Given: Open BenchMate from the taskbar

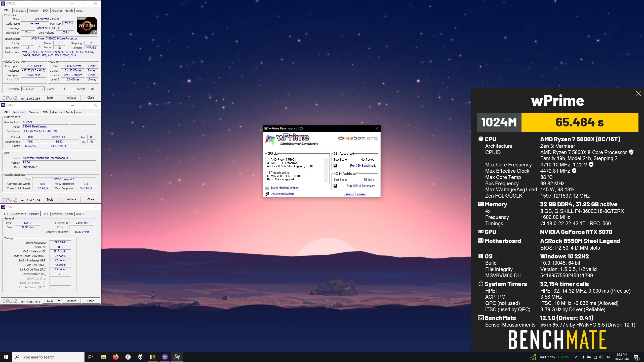Looking at the screenshot, I should click(x=153, y=357).
